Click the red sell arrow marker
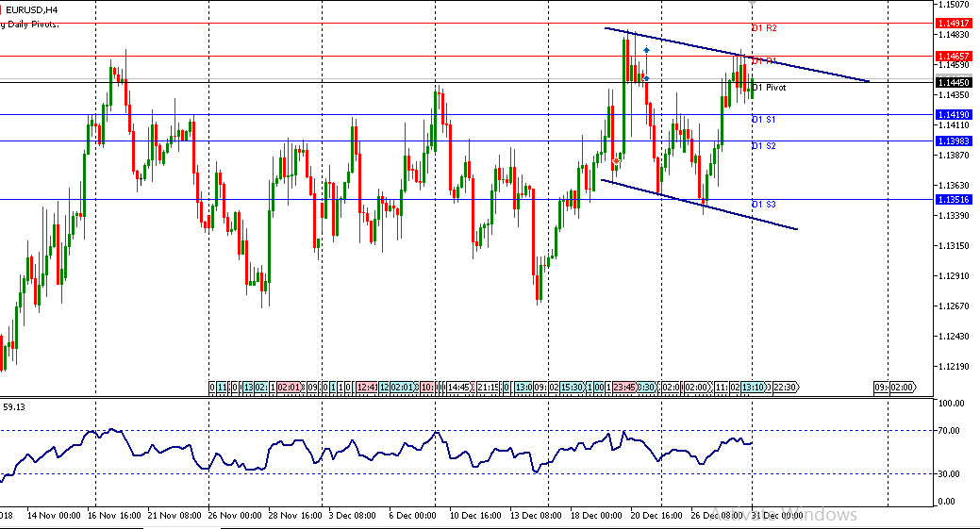This screenshot has width=980, height=529. [x=616, y=161]
